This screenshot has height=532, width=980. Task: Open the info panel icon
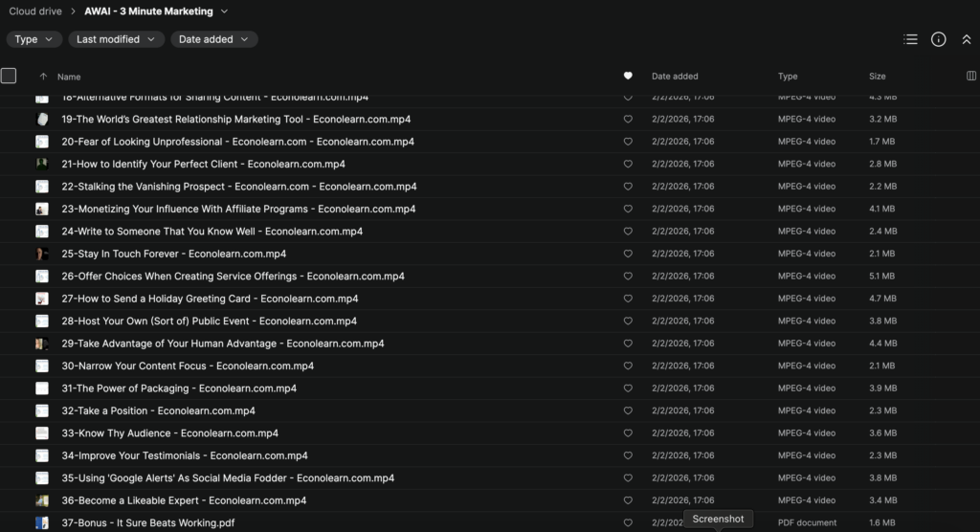pos(938,39)
